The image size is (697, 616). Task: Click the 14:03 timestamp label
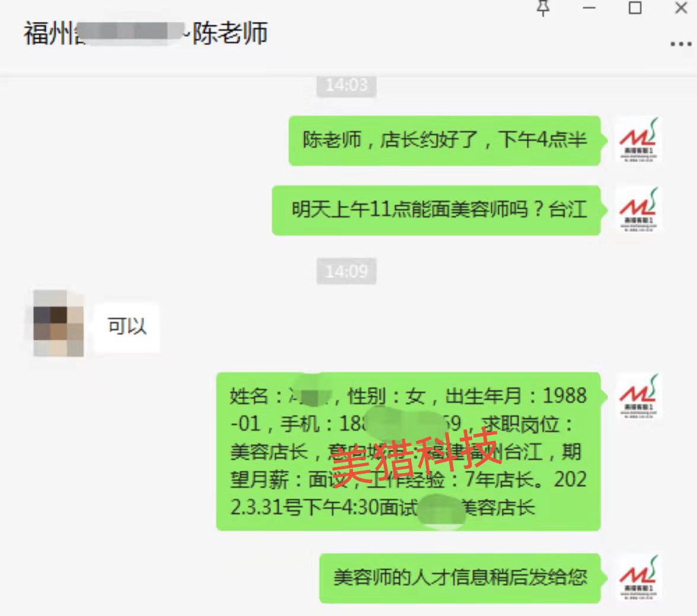[346, 84]
